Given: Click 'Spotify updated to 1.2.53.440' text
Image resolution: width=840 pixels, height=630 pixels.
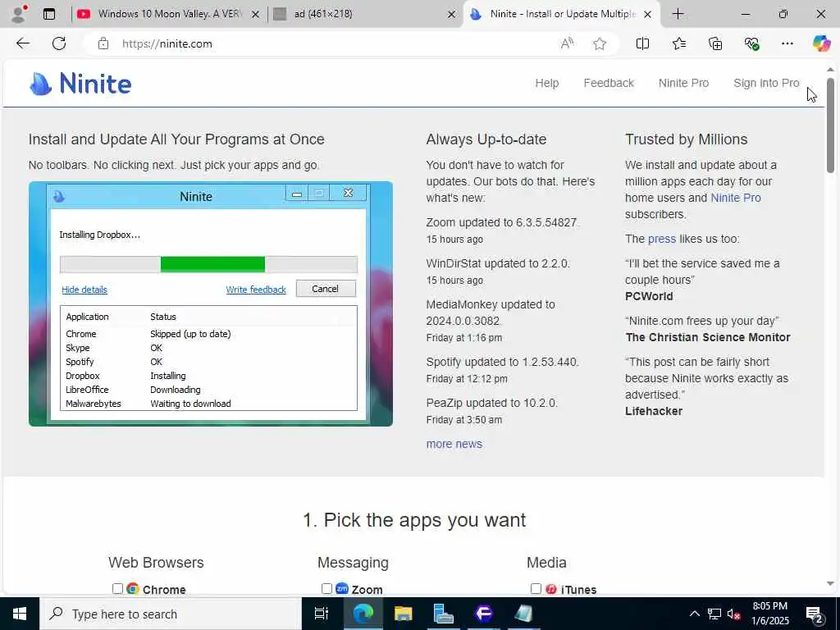Looking at the screenshot, I should tap(503, 362).
